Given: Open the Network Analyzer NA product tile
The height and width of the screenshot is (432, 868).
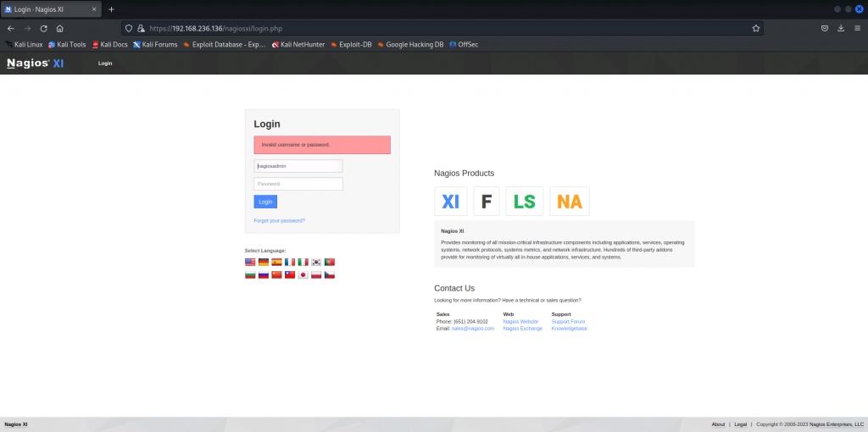Looking at the screenshot, I should [570, 202].
